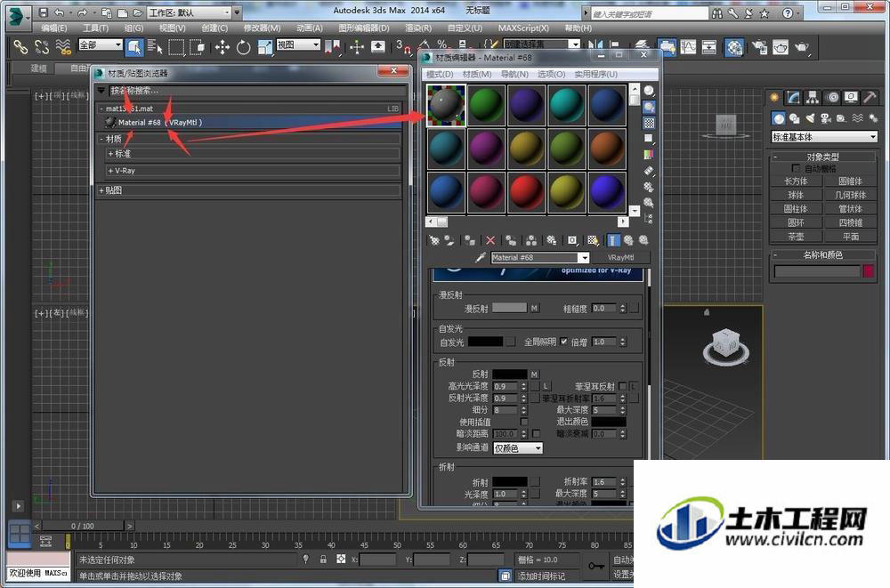Click the 管状体 button
Image resolution: width=890 pixels, height=588 pixels.
[850, 209]
